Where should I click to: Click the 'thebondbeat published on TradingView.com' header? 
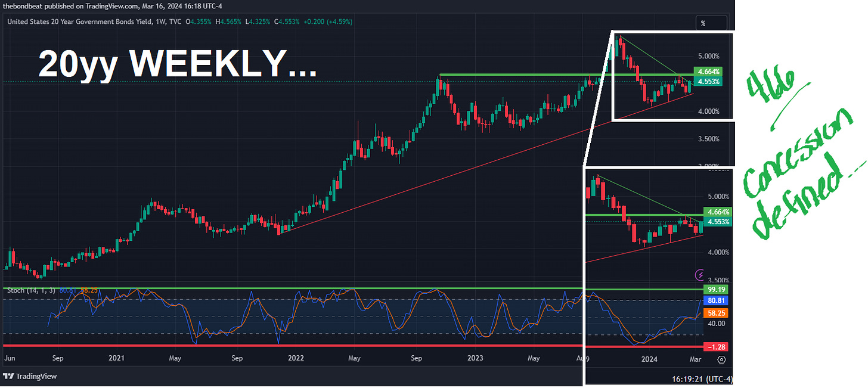coord(111,7)
